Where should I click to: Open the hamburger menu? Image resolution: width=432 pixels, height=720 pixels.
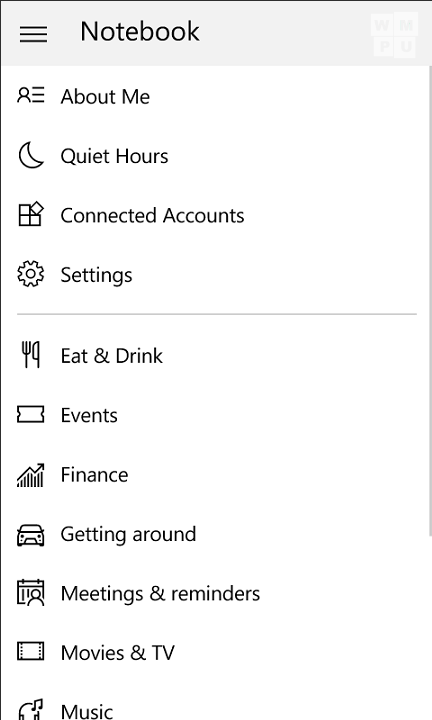pyautogui.click(x=33, y=34)
